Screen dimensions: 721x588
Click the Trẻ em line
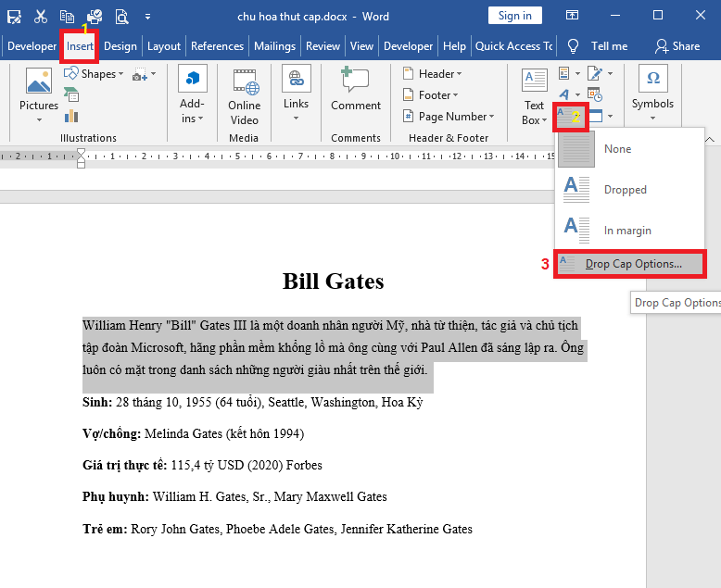click(x=277, y=530)
